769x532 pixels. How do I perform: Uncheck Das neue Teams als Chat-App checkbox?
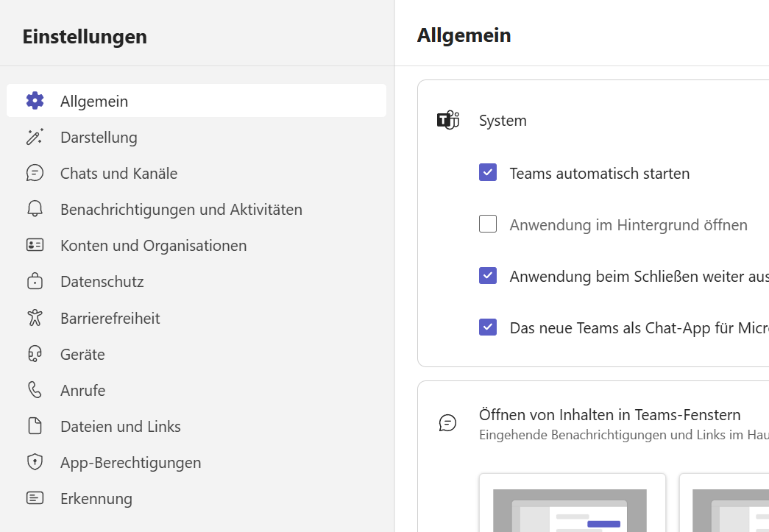488,327
